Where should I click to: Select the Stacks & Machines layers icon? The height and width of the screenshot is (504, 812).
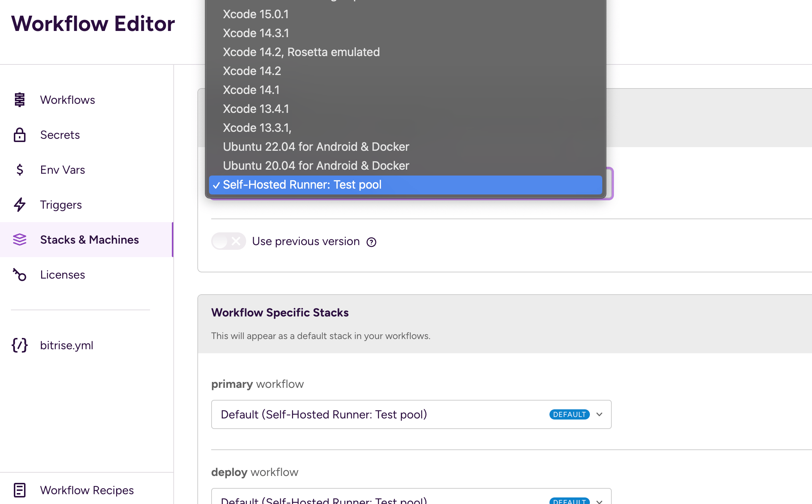pyautogui.click(x=20, y=240)
